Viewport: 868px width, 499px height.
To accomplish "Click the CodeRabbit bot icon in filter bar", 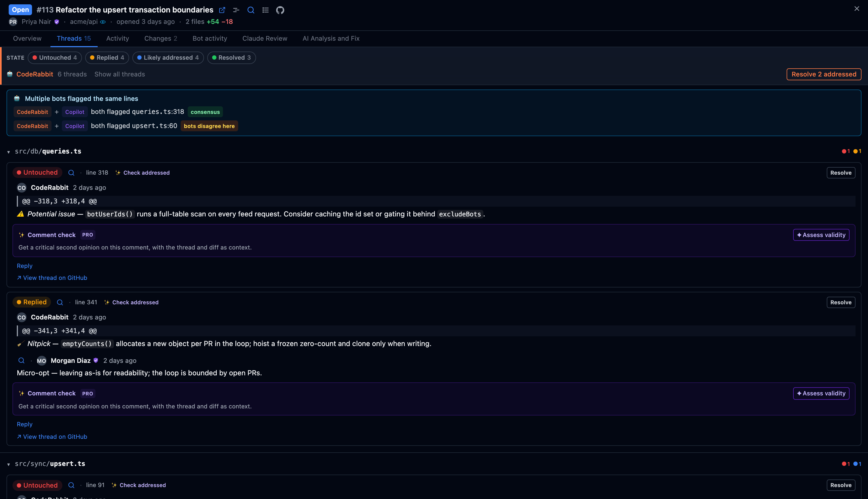I will tap(10, 74).
